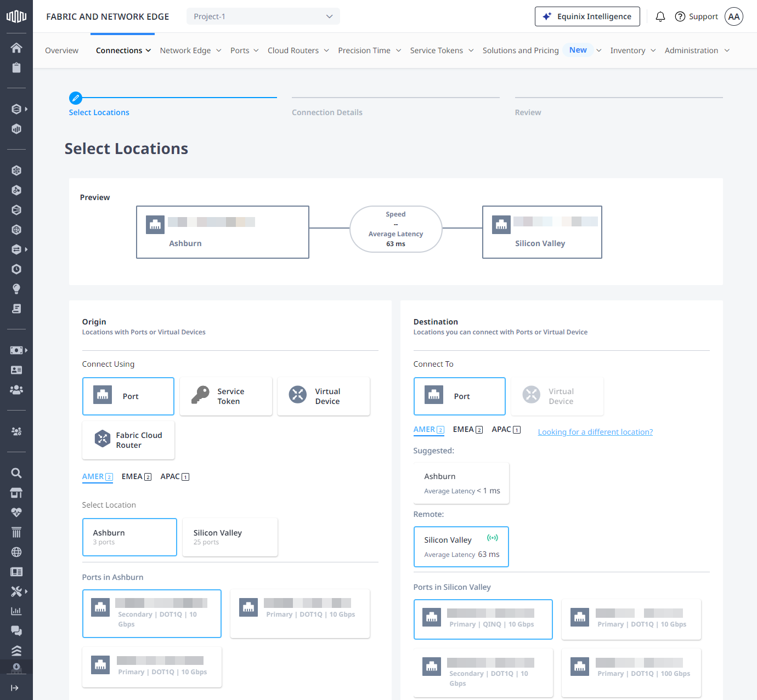Open the ID card icon in the sidebar
The width and height of the screenshot is (757, 700).
point(16,370)
